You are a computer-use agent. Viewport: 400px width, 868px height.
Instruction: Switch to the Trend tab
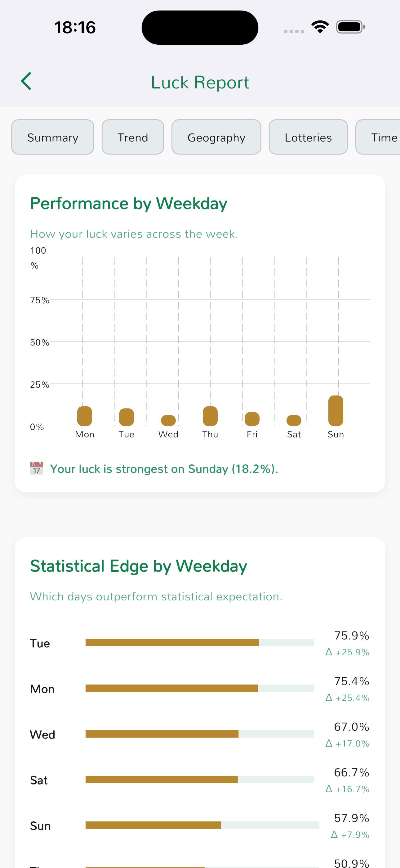tap(133, 137)
